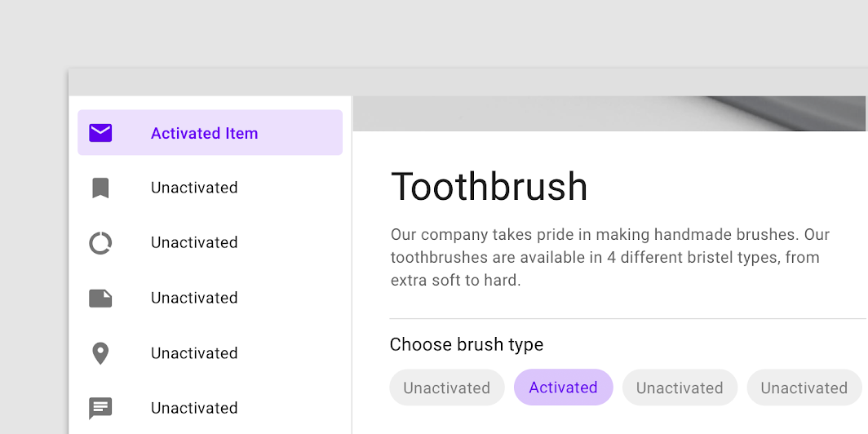The width and height of the screenshot is (868, 434).
Task: Click the handmade brushes description paragraph
Action: [x=610, y=258]
